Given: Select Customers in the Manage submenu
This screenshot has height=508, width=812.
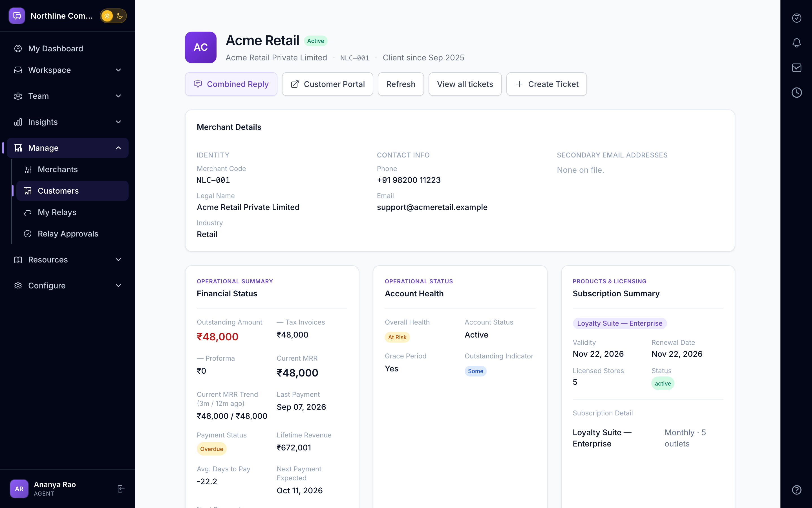Looking at the screenshot, I should 72,191.
